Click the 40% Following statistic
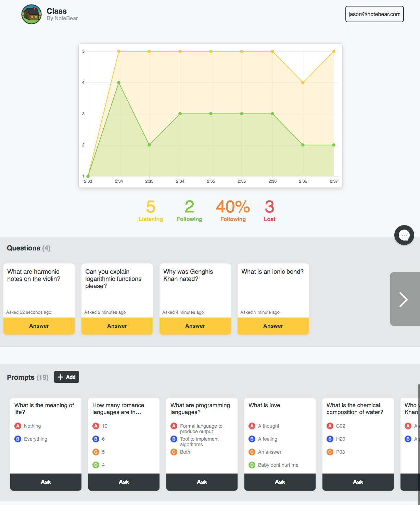This screenshot has width=420, height=505. point(233,211)
